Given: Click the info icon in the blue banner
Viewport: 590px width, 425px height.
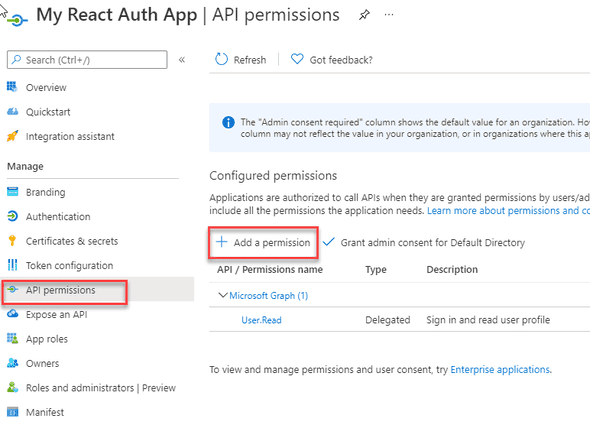Looking at the screenshot, I should pyautogui.click(x=228, y=122).
